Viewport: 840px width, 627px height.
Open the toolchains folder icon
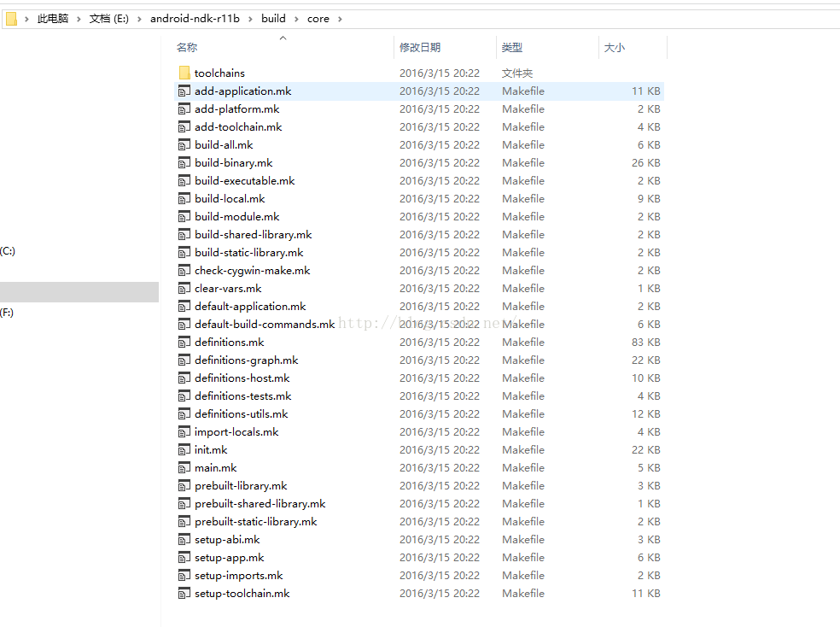click(x=184, y=73)
